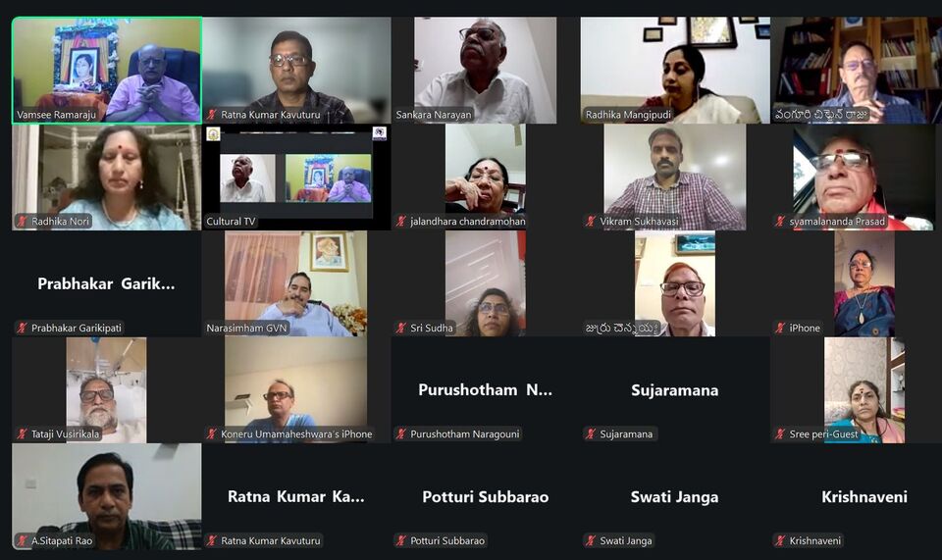Click muted mic icon beside Swati Janga
The image size is (942, 560).
(x=591, y=540)
